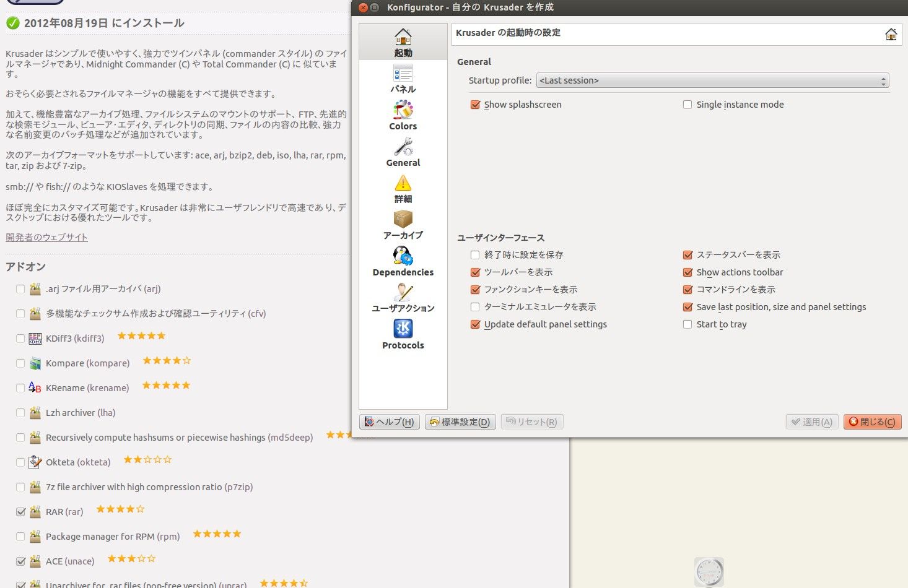
Task: Check the KRename (krename) addon checkbox
Action: [x=20, y=388]
